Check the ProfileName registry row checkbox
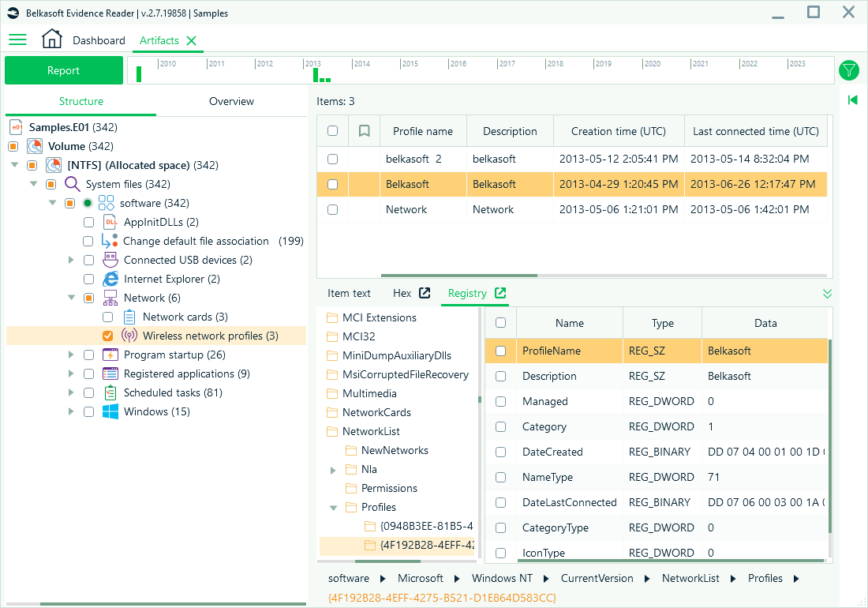This screenshot has width=868, height=608. pyautogui.click(x=500, y=351)
